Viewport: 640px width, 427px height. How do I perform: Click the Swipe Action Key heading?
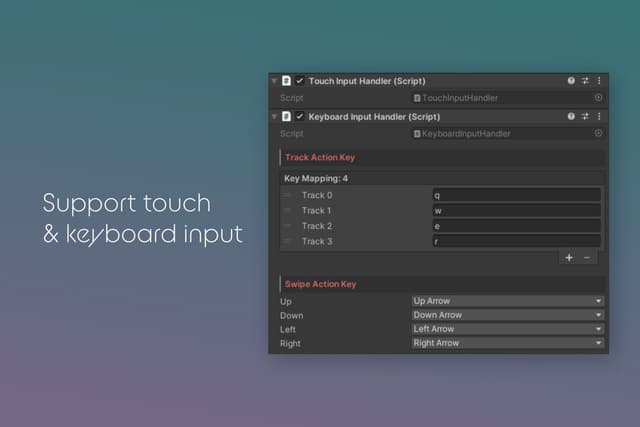pyautogui.click(x=320, y=284)
